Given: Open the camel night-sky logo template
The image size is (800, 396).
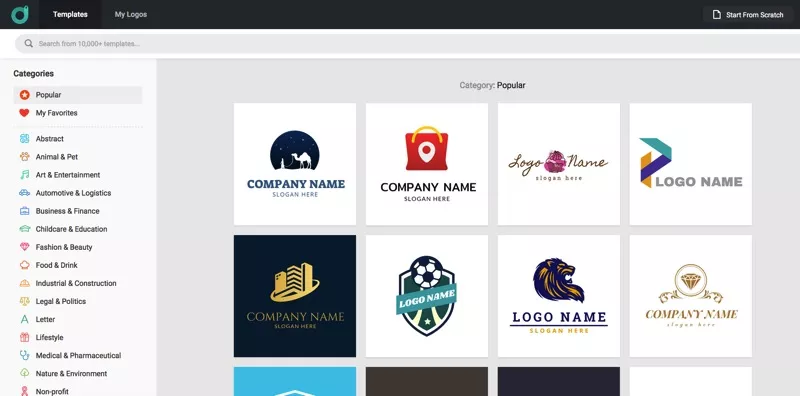Looking at the screenshot, I should (x=295, y=164).
